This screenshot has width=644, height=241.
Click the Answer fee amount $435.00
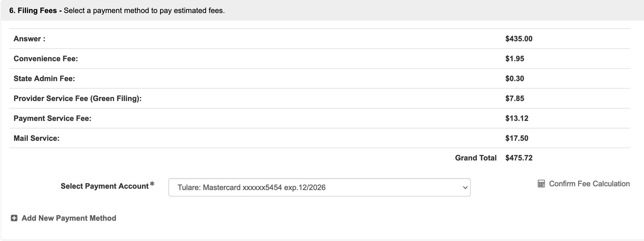coord(519,39)
